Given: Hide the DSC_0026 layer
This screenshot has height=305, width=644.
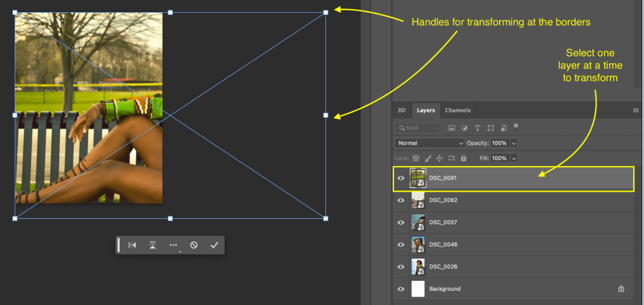Looking at the screenshot, I should [401, 267].
